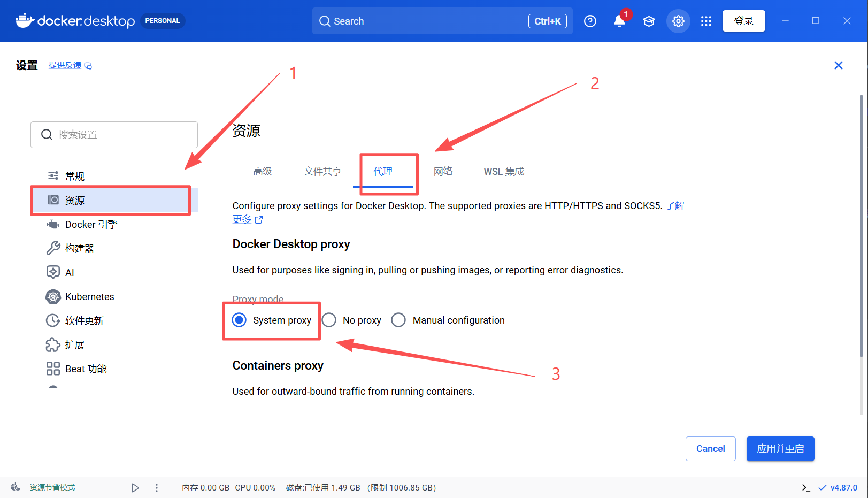Viewport: 868px width, 498px height.
Task: Open the apps grid icon
Action: point(706,21)
